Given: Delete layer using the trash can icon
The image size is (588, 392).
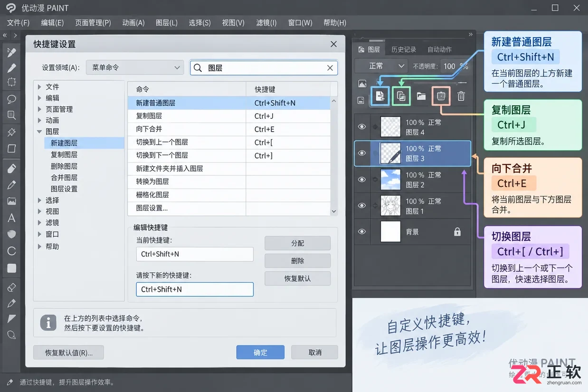Looking at the screenshot, I should coord(461,96).
